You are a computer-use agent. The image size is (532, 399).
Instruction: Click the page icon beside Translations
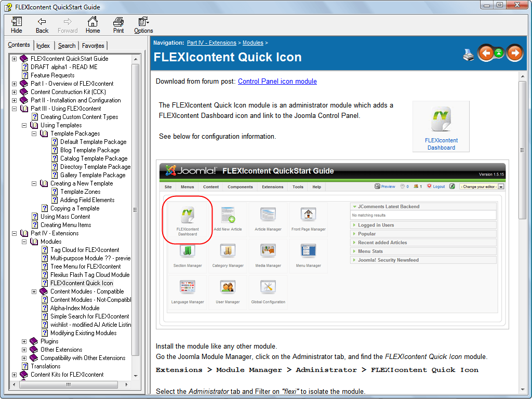25,366
